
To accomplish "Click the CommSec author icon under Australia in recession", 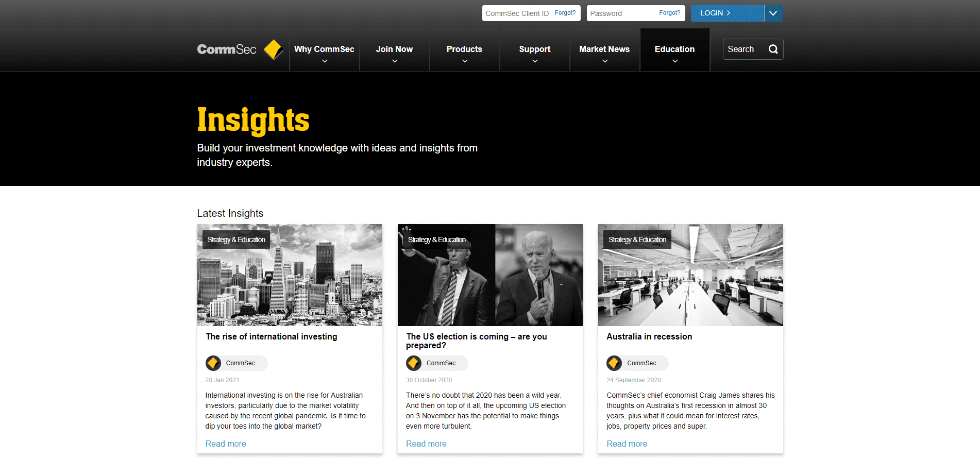I will [614, 363].
